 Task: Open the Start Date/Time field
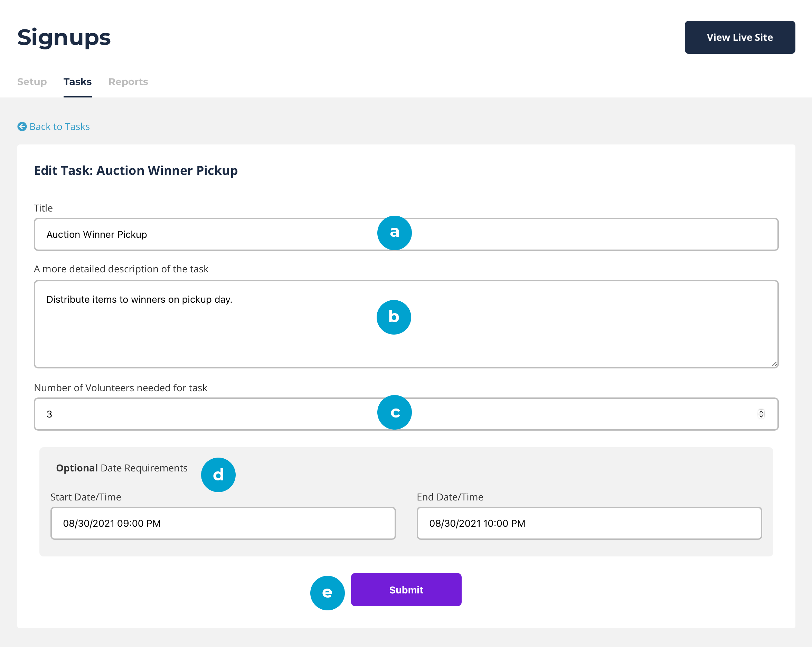pos(223,523)
